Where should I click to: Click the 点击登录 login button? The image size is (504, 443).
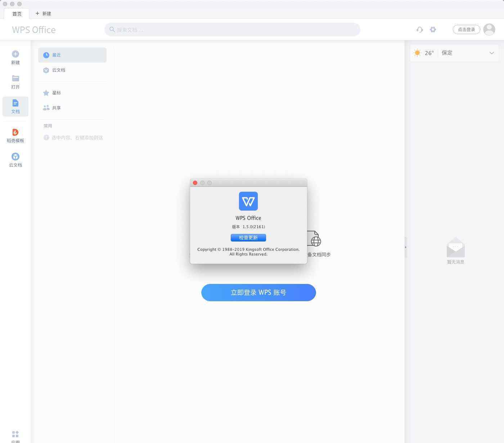pos(466,30)
